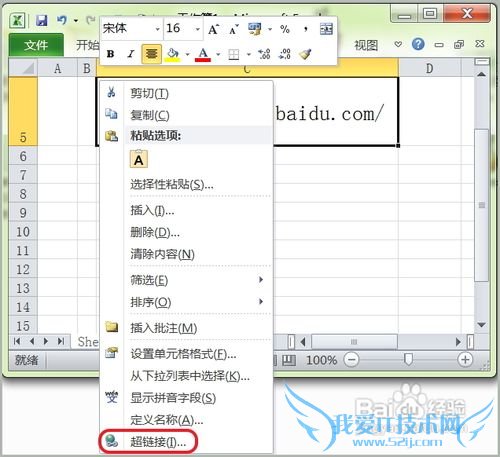Expand the 排序(O) sort submenu

187,302
